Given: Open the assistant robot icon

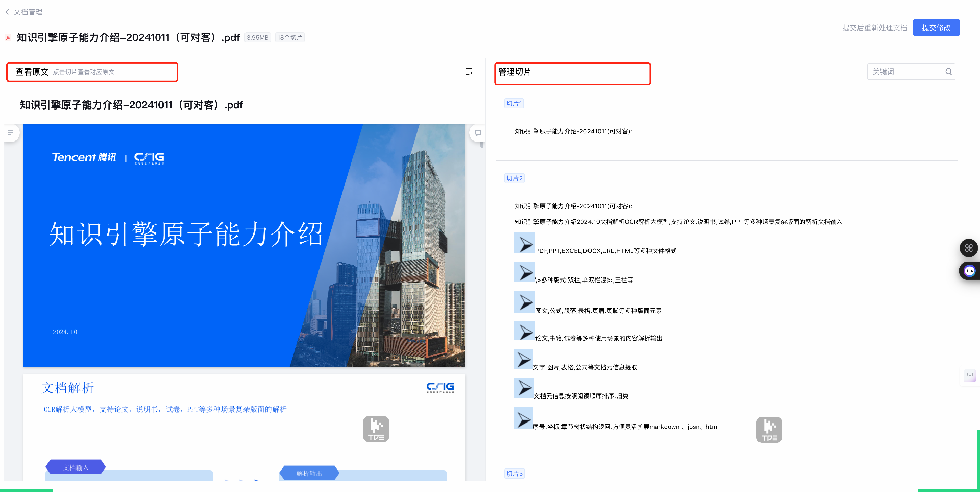Looking at the screenshot, I should point(969,271).
